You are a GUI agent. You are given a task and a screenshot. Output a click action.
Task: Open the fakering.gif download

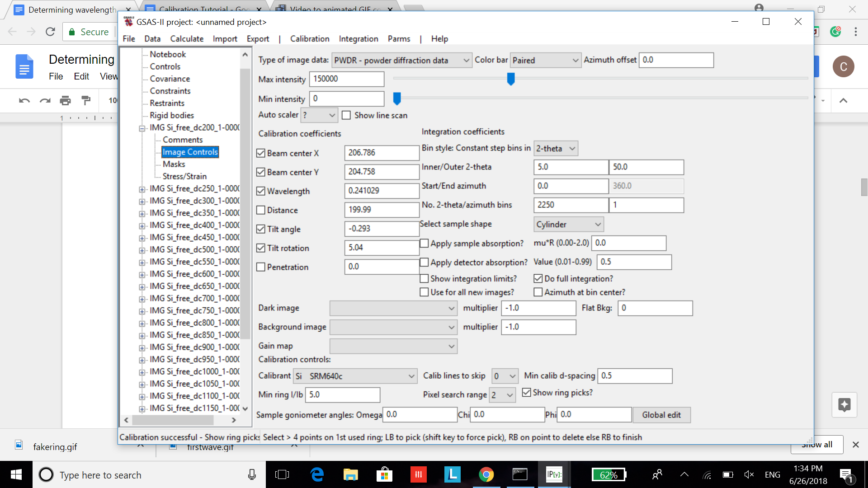[55, 447]
